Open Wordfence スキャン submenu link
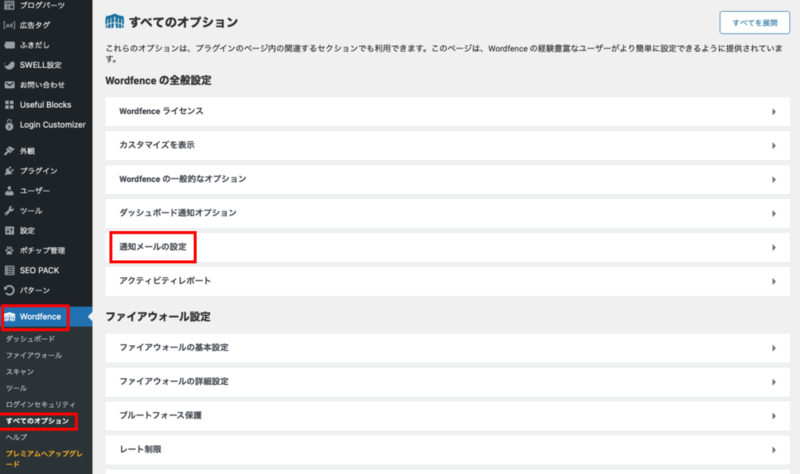 pos(19,371)
